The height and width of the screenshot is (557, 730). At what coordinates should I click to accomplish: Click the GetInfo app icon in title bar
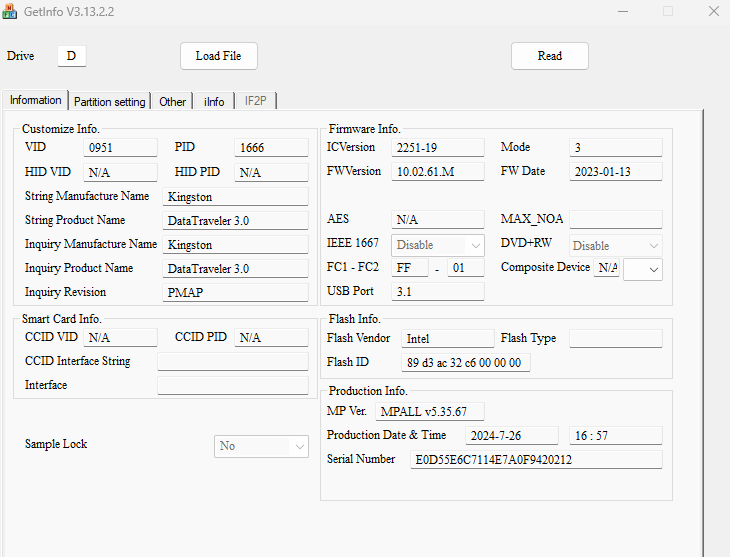point(10,12)
